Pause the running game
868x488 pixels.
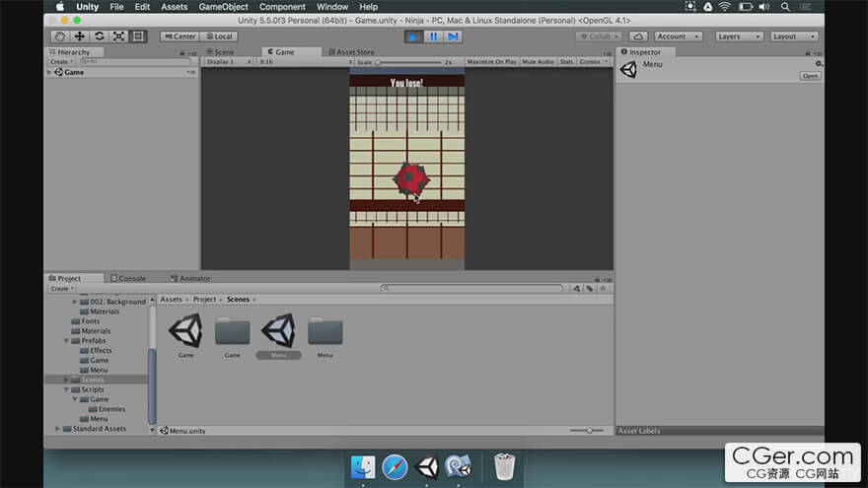click(x=433, y=36)
